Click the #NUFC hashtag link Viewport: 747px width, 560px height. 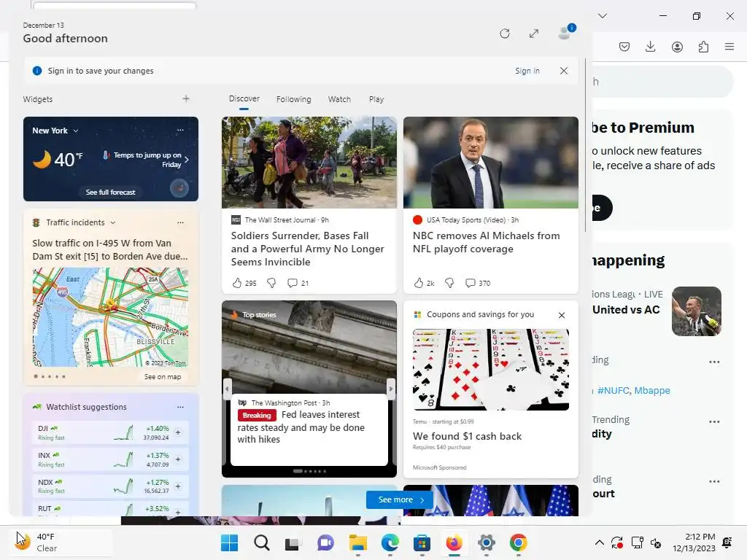(613, 391)
